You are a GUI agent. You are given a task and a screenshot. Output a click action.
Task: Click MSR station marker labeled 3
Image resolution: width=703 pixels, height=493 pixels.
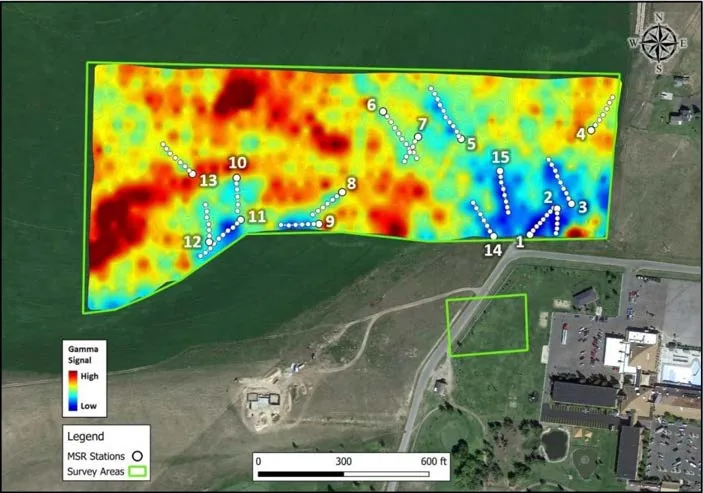pos(572,204)
